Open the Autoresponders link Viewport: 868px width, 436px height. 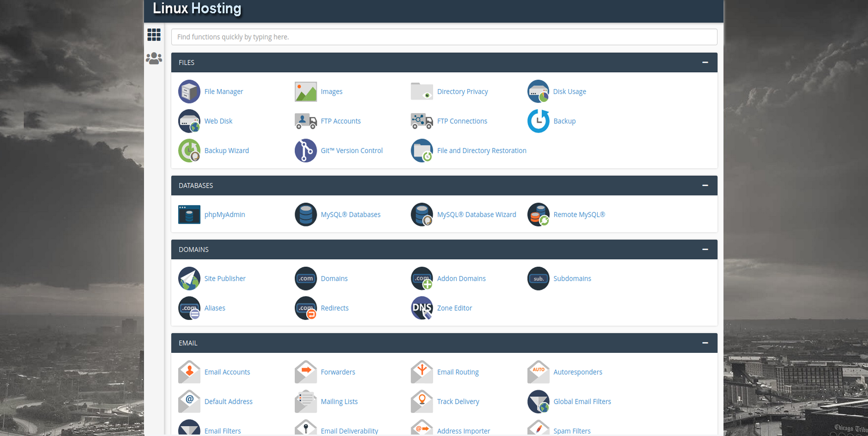pos(578,372)
